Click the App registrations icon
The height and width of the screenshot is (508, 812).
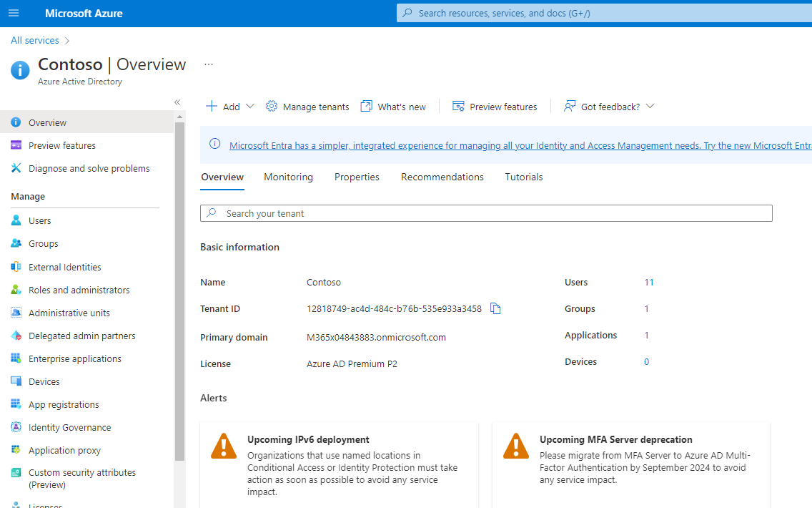coord(16,405)
